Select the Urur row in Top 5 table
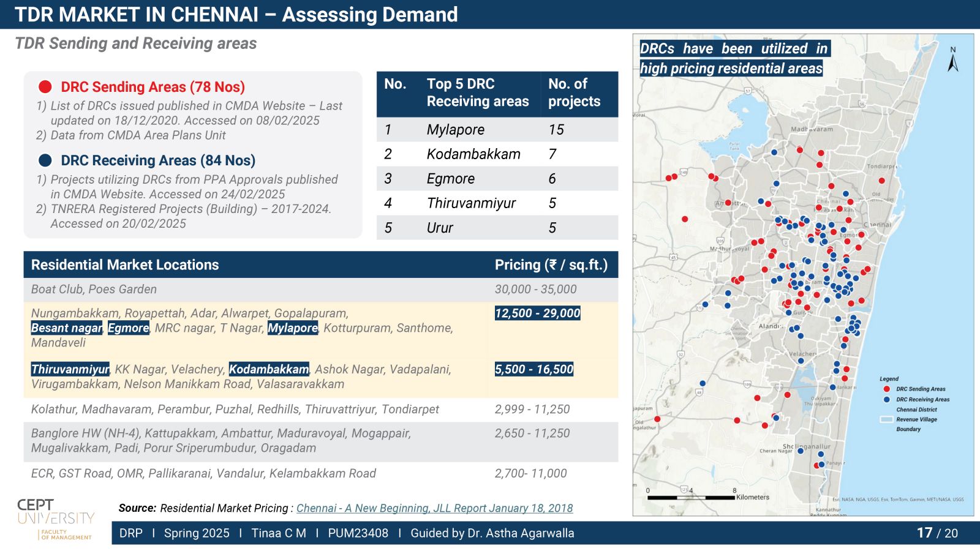 [497, 227]
